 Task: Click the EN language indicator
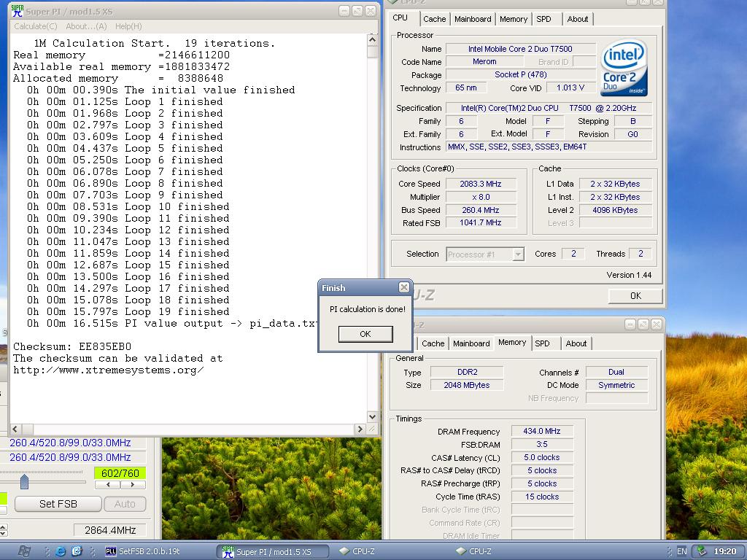[682, 551]
